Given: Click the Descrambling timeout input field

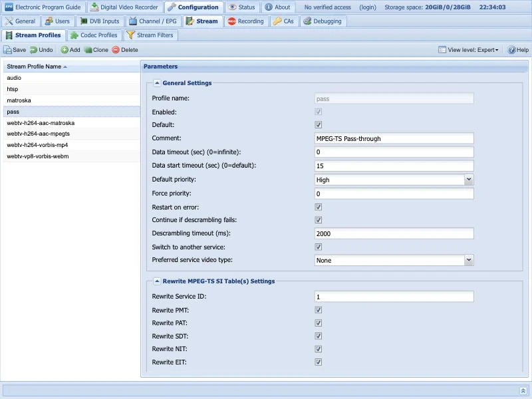Looking at the screenshot, I should 394,233.
